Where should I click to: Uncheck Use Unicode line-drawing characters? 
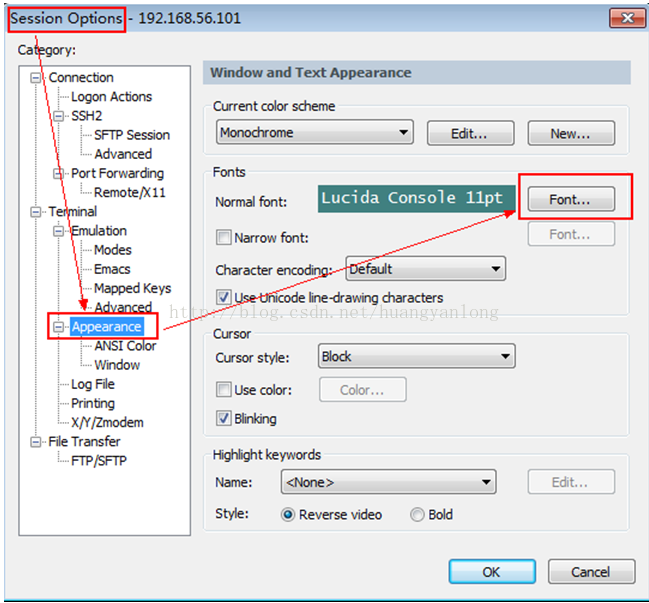[224, 298]
